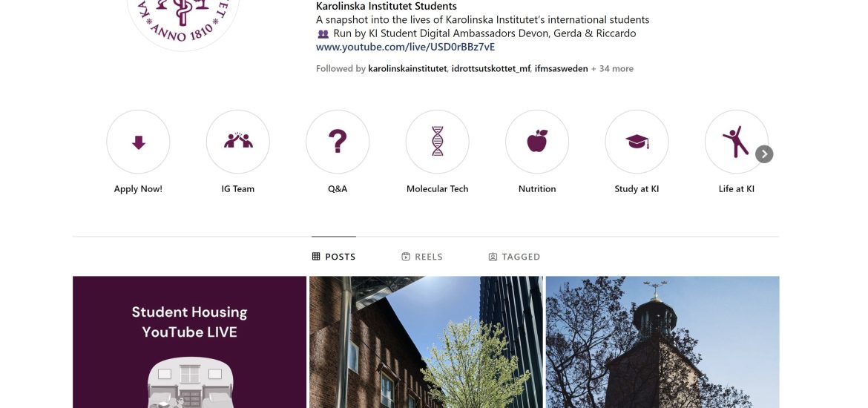This screenshot has width=868, height=408.
Task: Open the karolinskainstitutet follower profile
Action: click(x=407, y=69)
